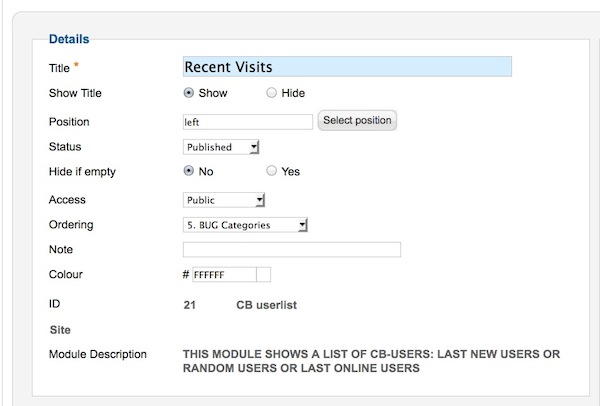
Task: Select the Hide radio button for Show Title
Action: [271, 93]
